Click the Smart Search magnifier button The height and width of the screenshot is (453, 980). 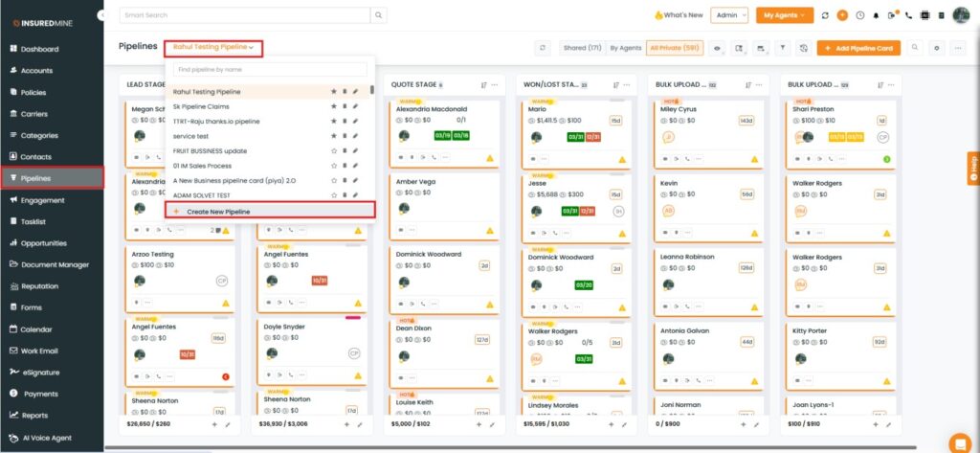379,15
